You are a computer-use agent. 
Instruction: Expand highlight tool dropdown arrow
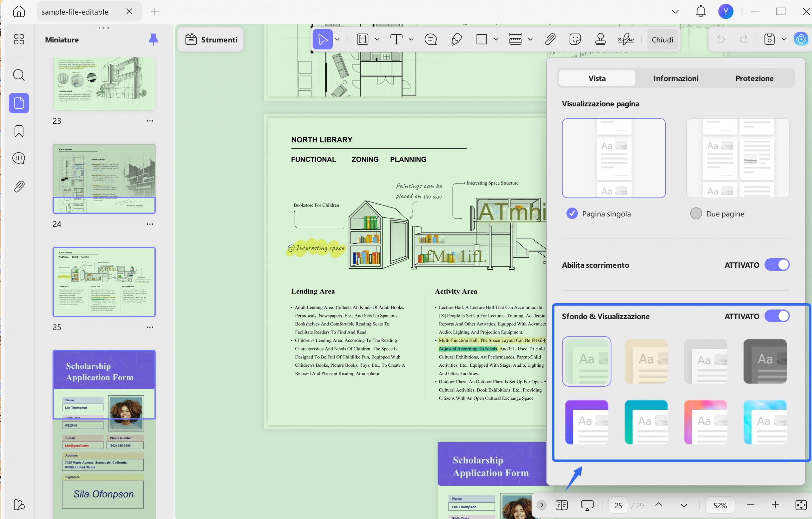click(x=377, y=39)
